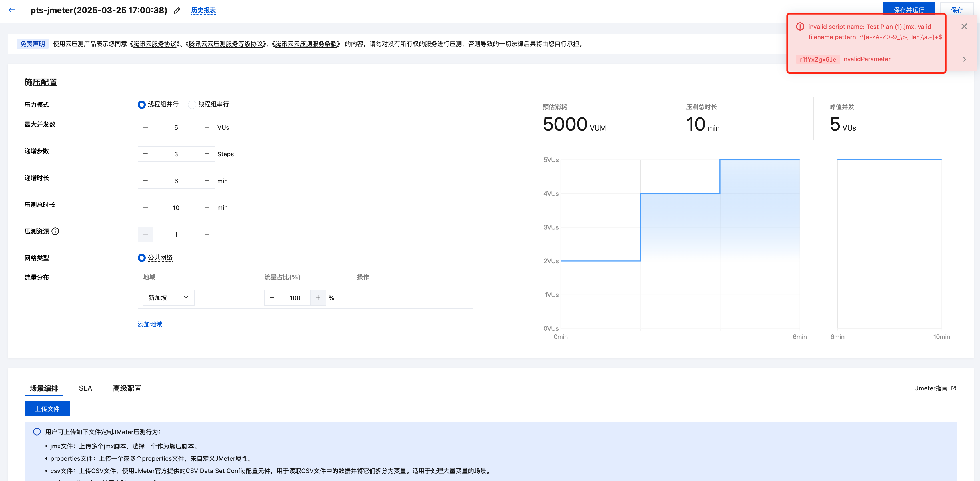Increase 递增时长 with plus icon
Image resolution: width=980 pixels, height=481 pixels.
click(207, 181)
